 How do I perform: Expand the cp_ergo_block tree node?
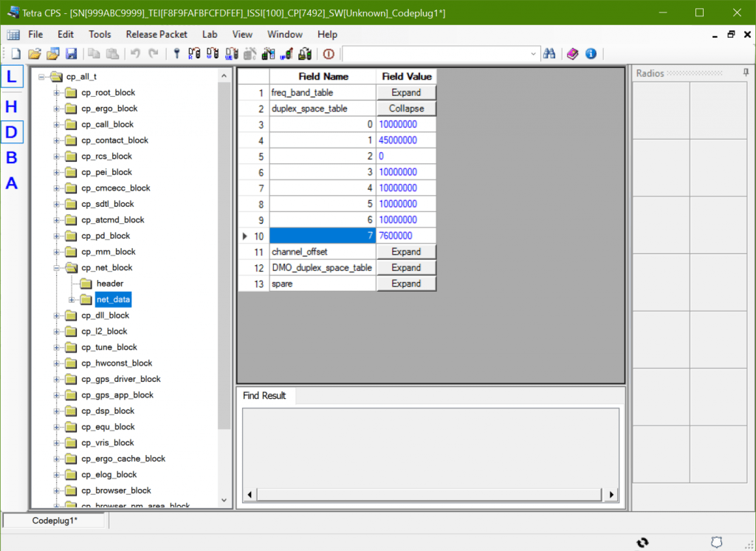[x=57, y=109]
